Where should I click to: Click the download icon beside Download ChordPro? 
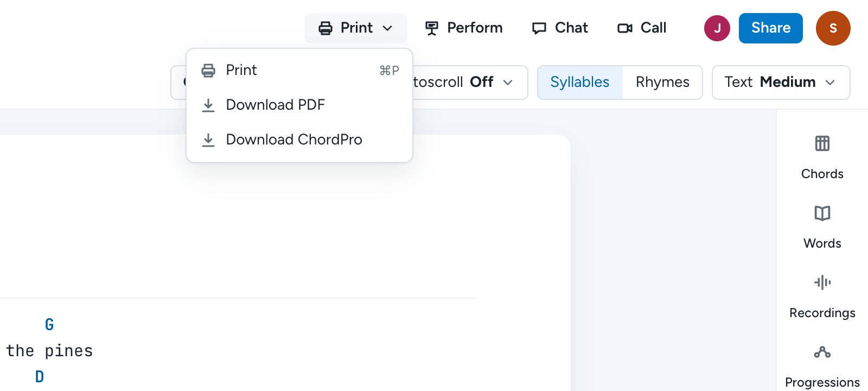[x=208, y=140]
